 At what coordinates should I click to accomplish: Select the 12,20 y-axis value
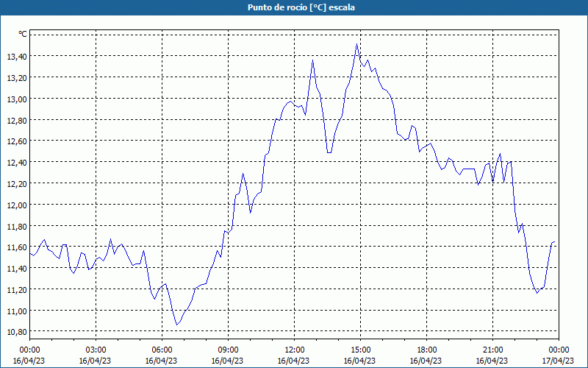point(17,184)
